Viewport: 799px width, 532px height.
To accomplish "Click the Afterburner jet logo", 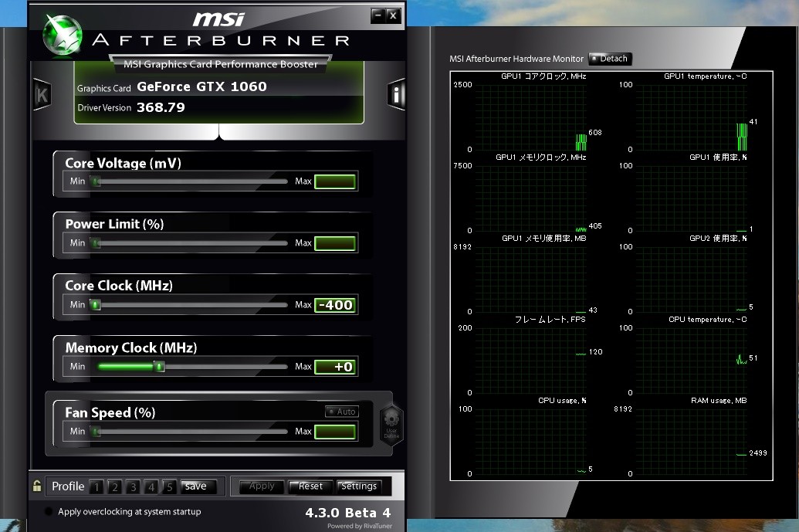I will pos(63,35).
